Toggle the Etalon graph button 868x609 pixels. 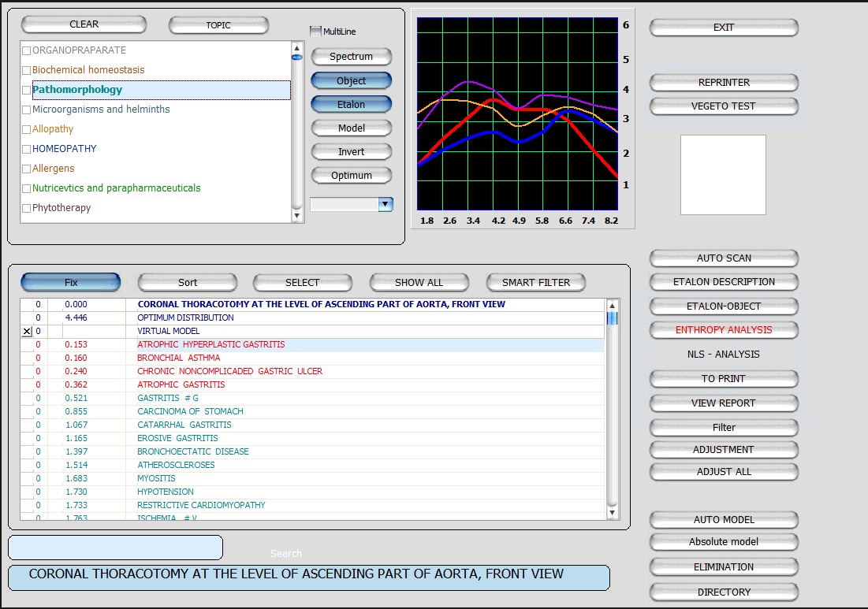click(x=352, y=104)
